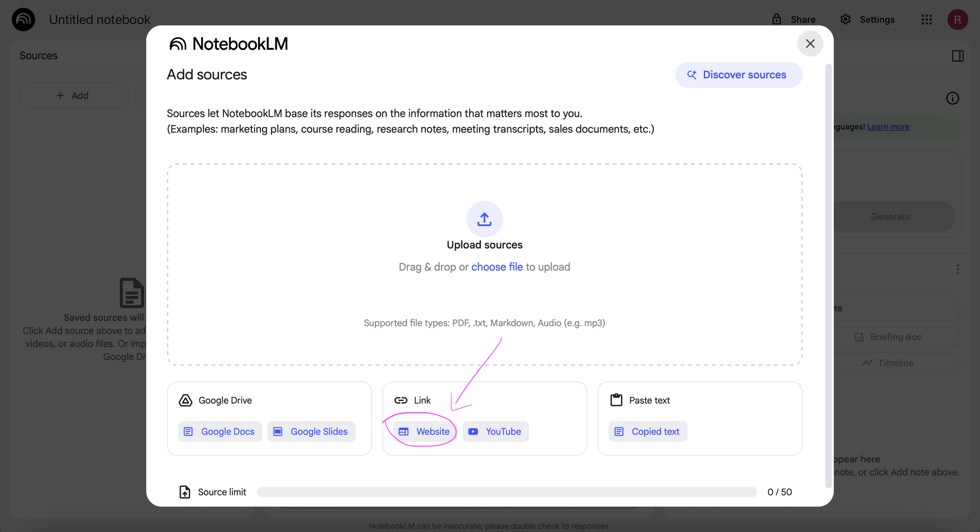Click the Discover sources sparkle search icon
The height and width of the screenshot is (532, 980).
point(692,75)
